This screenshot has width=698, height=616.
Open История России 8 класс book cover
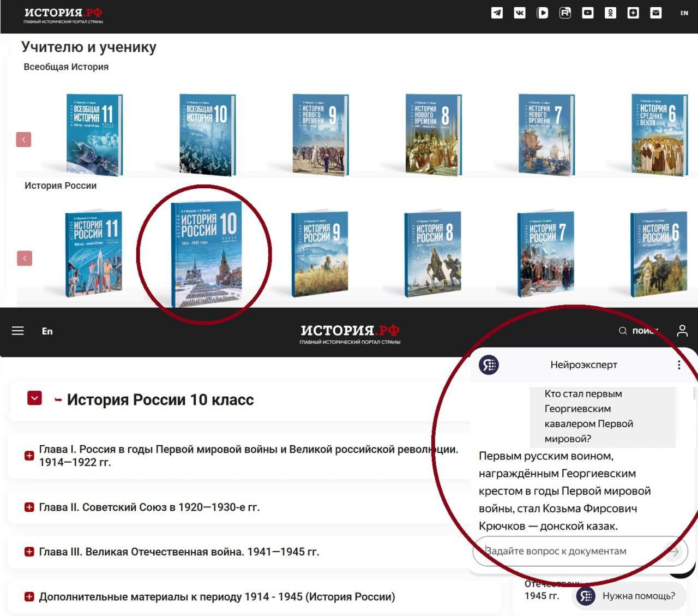[432, 254]
